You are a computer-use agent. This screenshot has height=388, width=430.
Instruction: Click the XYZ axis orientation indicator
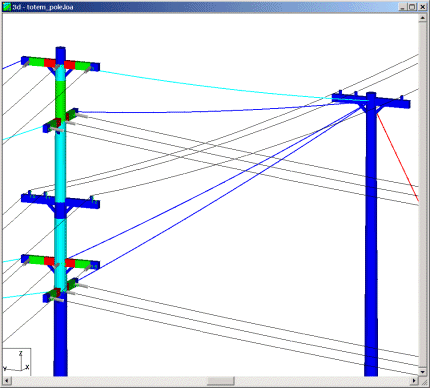click(17, 362)
